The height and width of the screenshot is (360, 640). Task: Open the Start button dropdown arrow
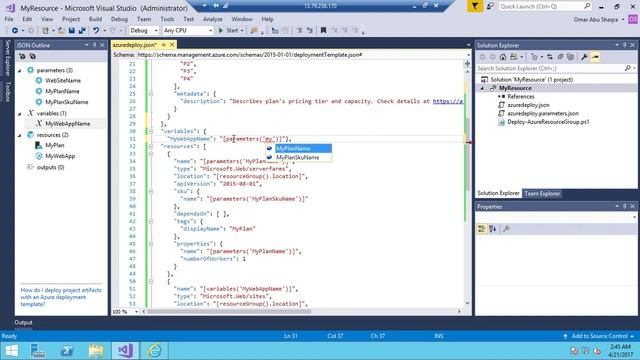(242, 31)
